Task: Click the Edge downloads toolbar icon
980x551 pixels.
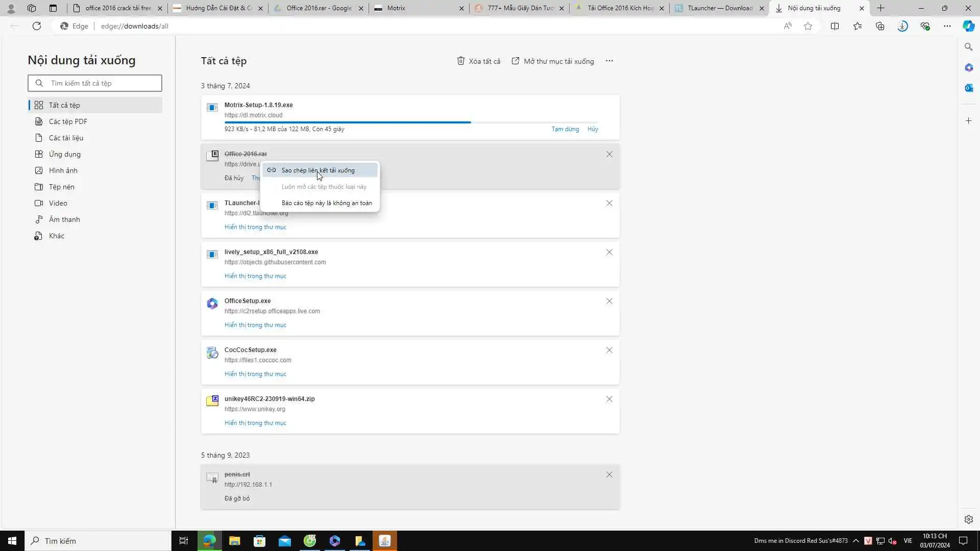Action: (x=902, y=26)
